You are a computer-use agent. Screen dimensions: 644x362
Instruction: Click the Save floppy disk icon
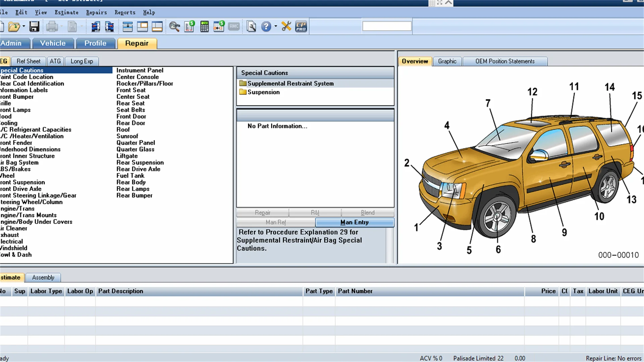coord(34,26)
